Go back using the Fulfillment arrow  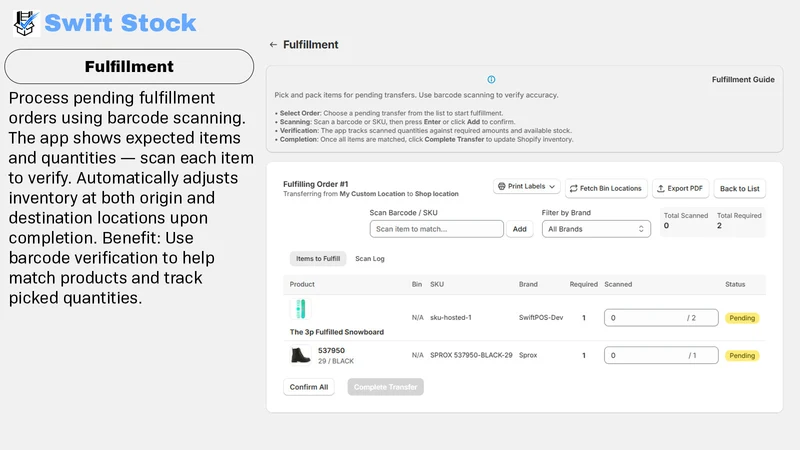(273, 45)
